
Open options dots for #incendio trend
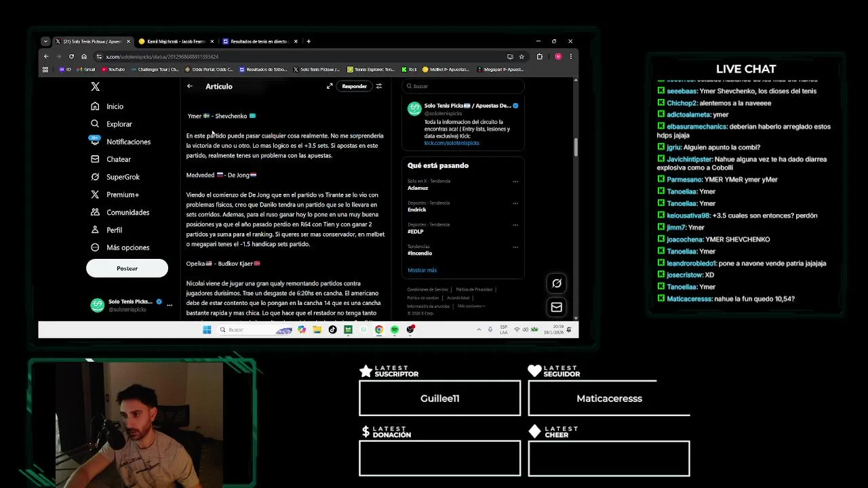click(x=515, y=247)
